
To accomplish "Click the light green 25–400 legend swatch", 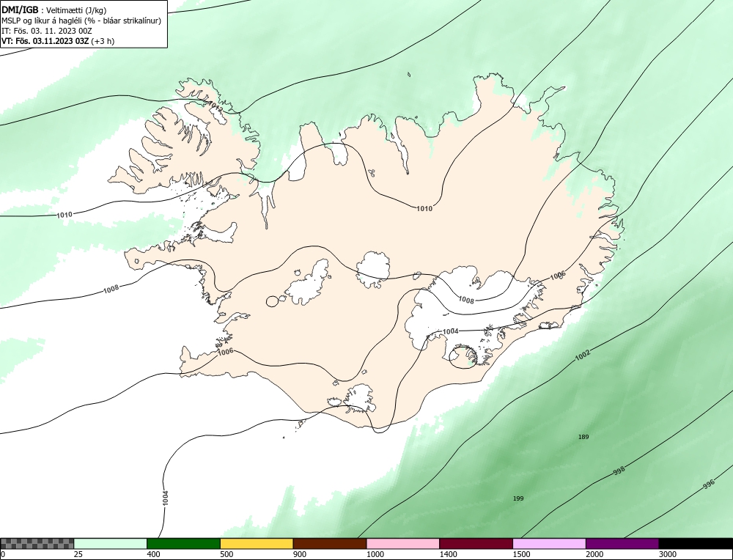I will (x=111, y=544).
